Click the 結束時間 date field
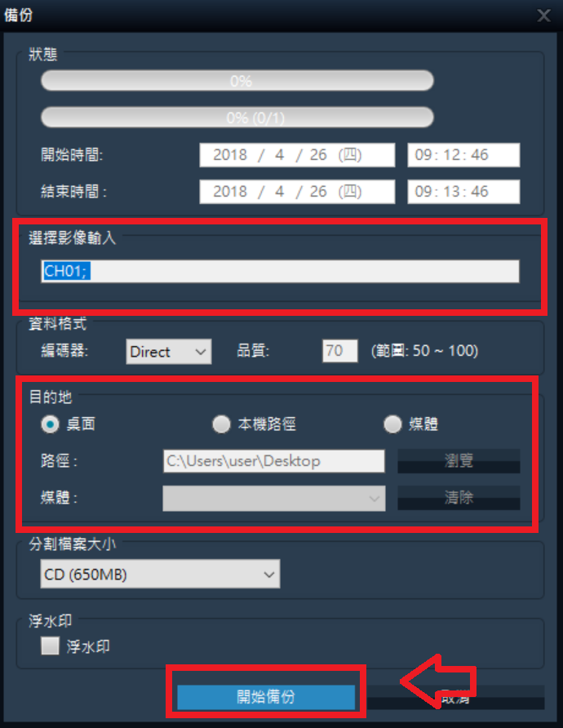The height and width of the screenshot is (728, 563). coord(297,191)
